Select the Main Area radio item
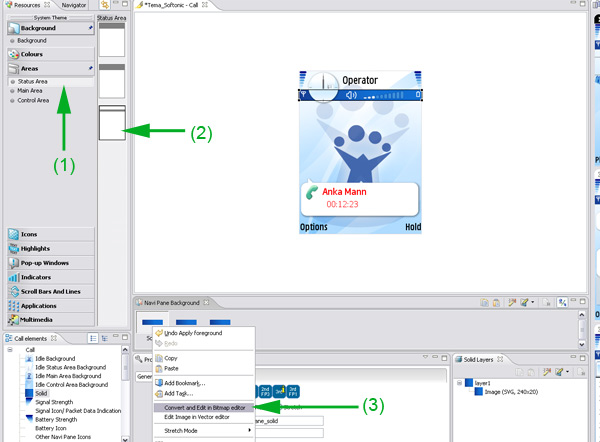 point(30,91)
